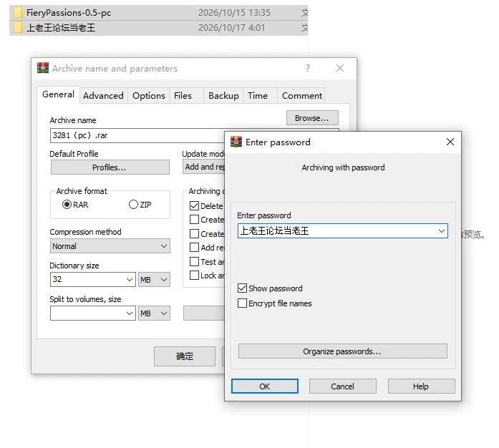The height and width of the screenshot is (448, 499).
Task: Click Organize passwords... button
Action: pos(343,351)
